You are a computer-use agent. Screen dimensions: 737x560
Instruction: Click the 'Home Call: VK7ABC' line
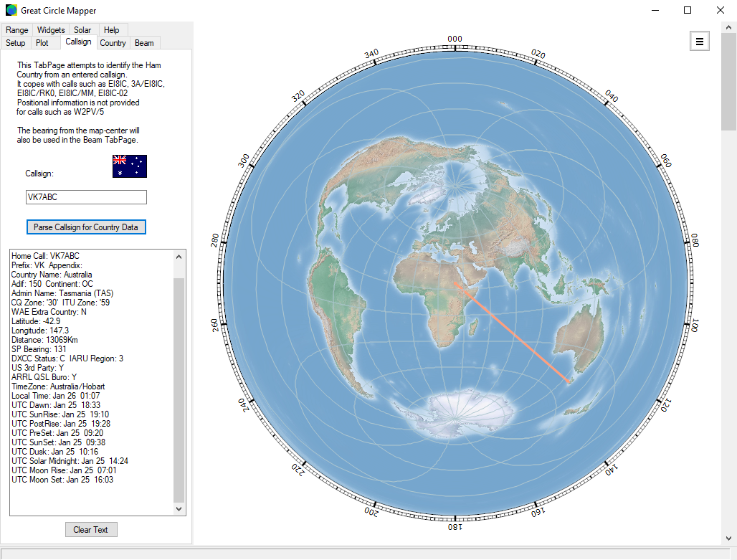pyautogui.click(x=46, y=256)
